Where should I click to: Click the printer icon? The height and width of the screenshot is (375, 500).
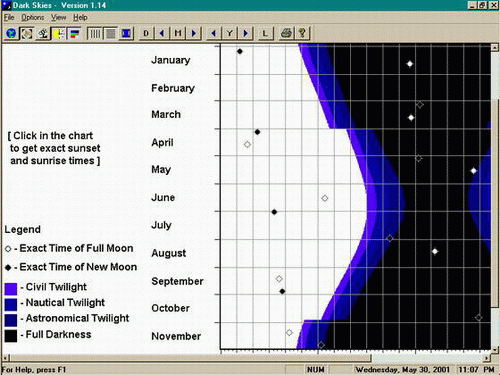tap(286, 33)
